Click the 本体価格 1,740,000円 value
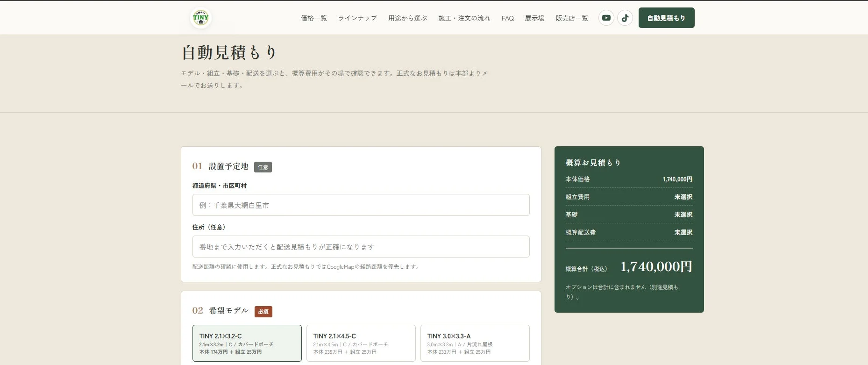This screenshot has height=365, width=868. tap(677, 179)
